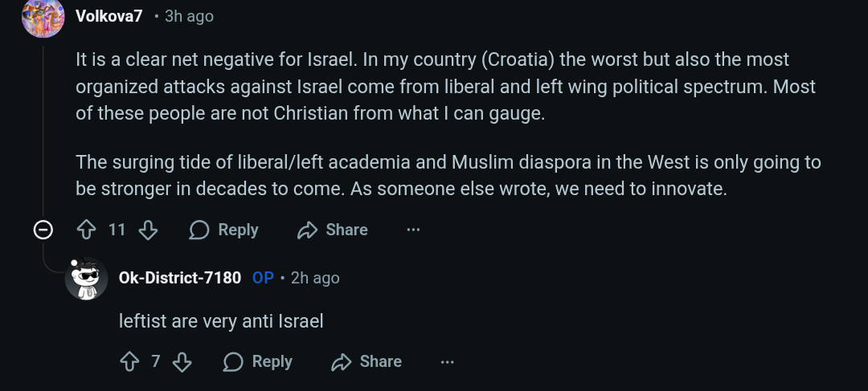Reply to Volkova7's comment
This screenshot has width=868, height=391.
tap(223, 230)
